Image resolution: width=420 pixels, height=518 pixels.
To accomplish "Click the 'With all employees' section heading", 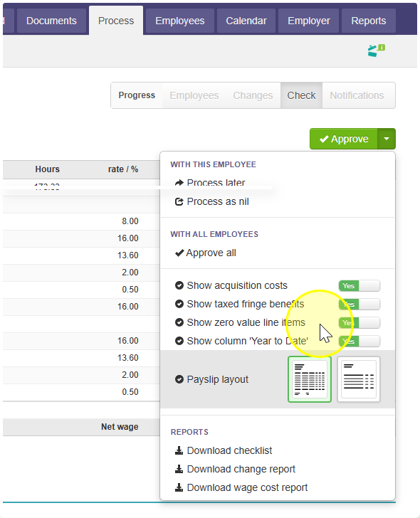I will (214, 234).
